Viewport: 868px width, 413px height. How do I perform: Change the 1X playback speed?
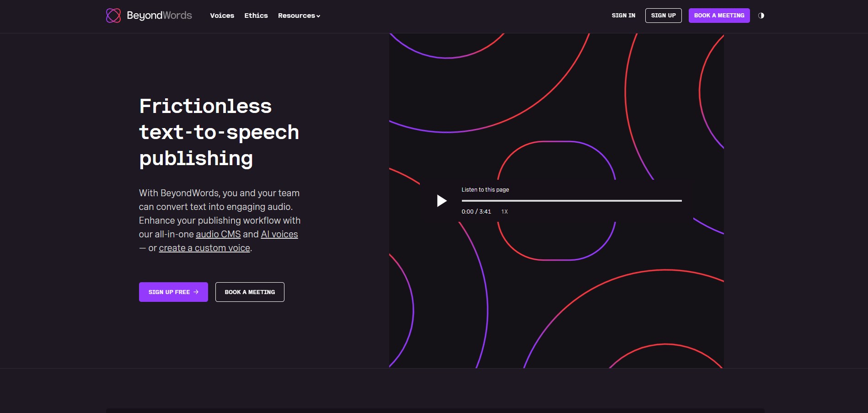coord(504,212)
